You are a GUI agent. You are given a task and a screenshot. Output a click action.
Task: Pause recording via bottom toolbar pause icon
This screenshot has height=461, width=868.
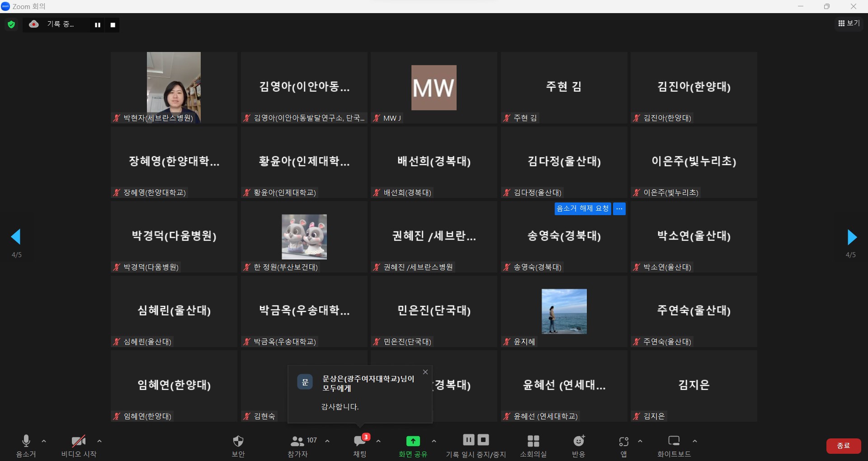(469, 440)
